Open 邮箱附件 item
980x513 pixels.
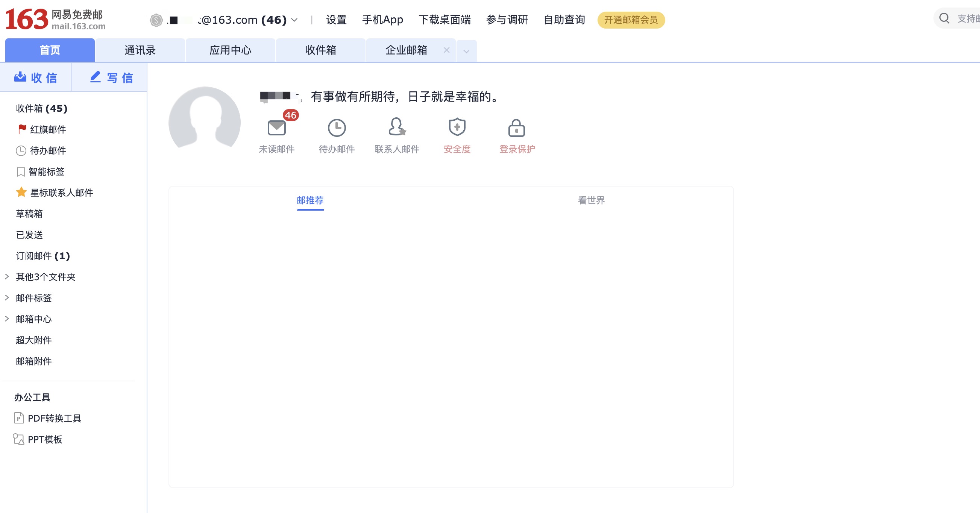(x=34, y=361)
